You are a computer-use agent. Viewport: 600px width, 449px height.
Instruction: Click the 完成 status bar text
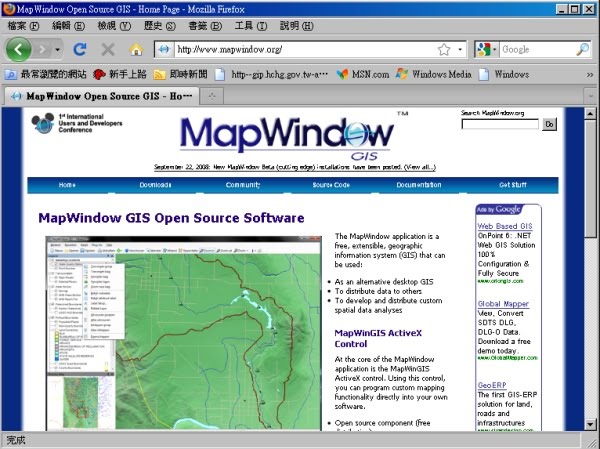[16, 440]
